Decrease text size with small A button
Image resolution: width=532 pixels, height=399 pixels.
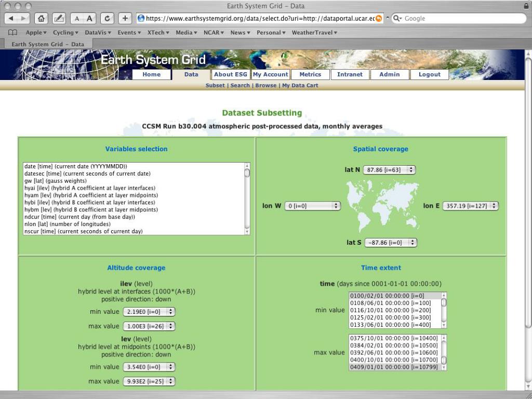[77, 18]
